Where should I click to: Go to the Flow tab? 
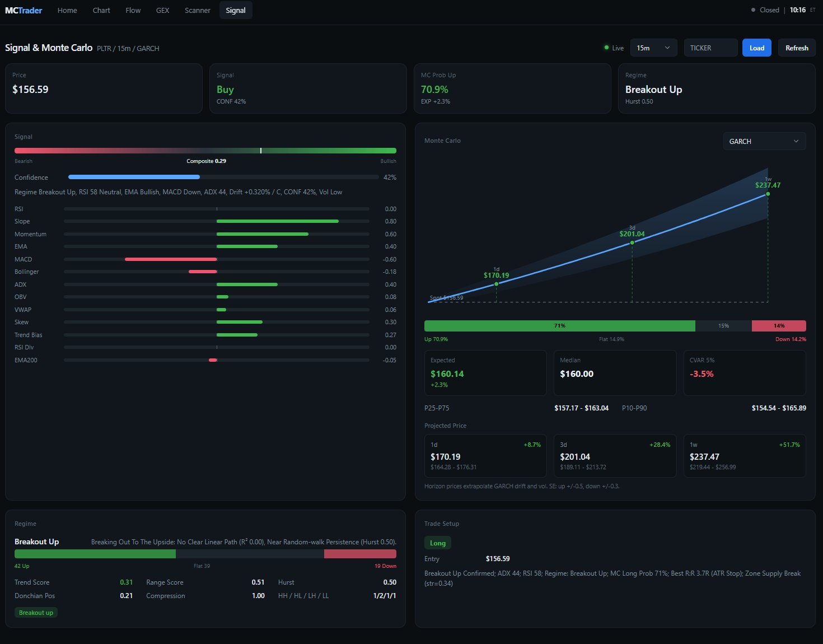click(x=133, y=10)
